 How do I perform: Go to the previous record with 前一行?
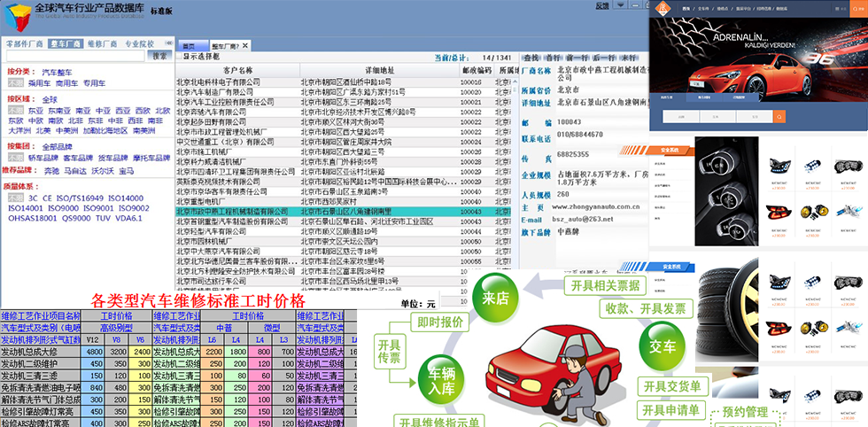(x=576, y=58)
